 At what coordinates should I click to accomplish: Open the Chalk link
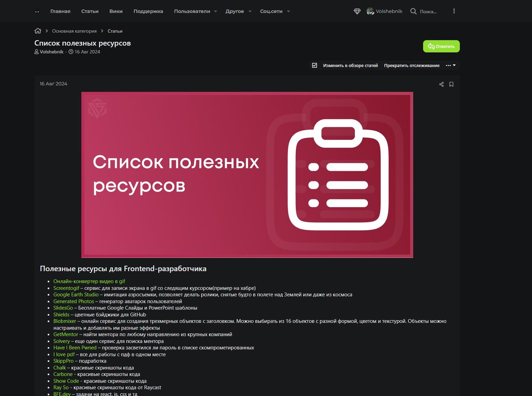click(60, 368)
